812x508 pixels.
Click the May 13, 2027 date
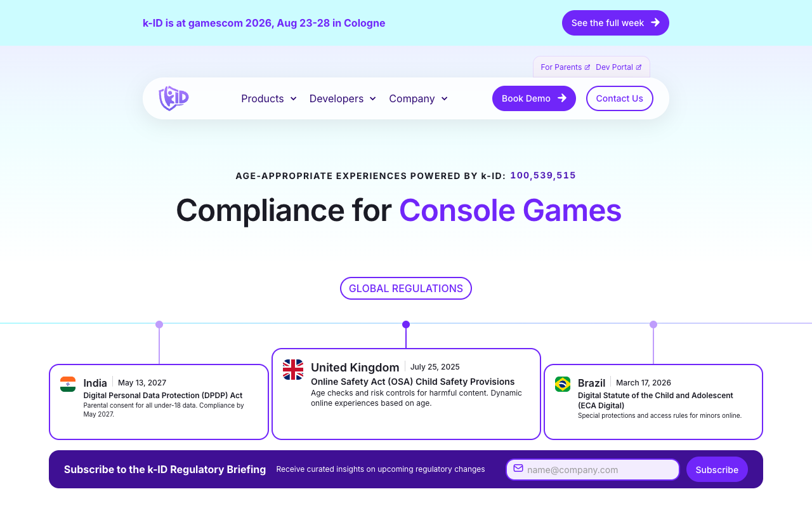[142, 382]
